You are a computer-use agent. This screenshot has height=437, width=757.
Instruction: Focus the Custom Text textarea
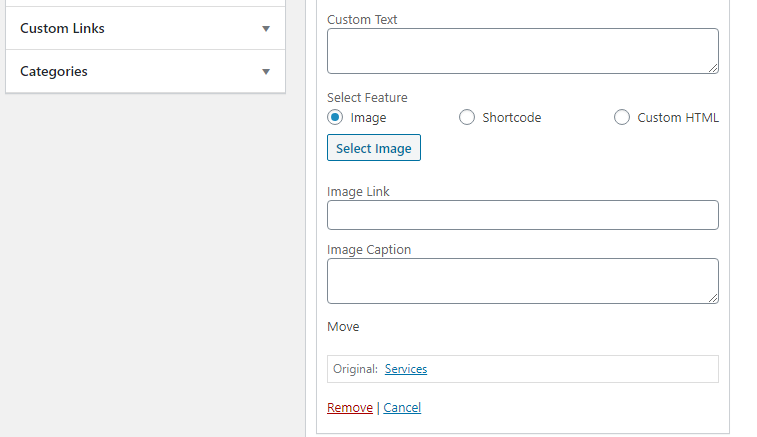tap(523, 51)
